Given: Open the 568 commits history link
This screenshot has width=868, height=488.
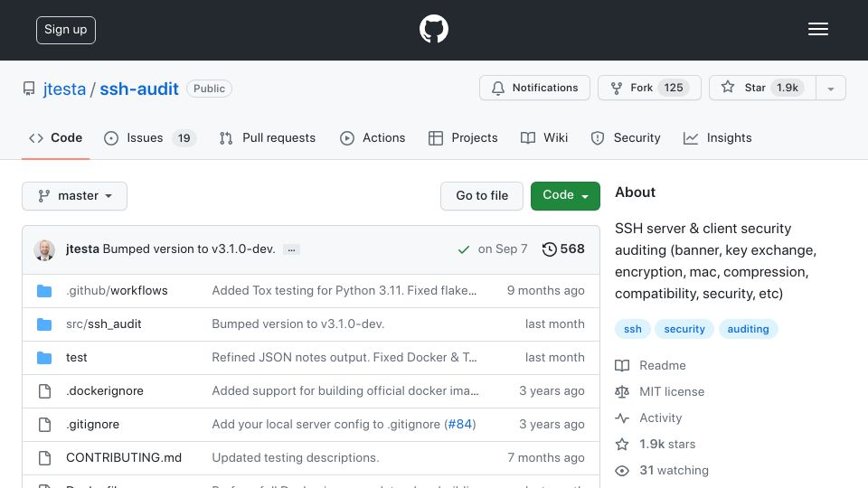Looking at the screenshot, I should pos(563,249).
